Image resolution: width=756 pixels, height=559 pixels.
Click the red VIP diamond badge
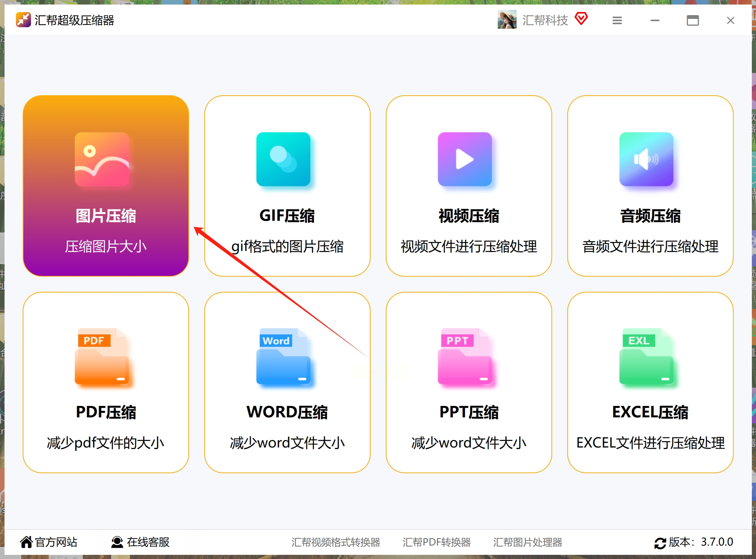(581, 19)
